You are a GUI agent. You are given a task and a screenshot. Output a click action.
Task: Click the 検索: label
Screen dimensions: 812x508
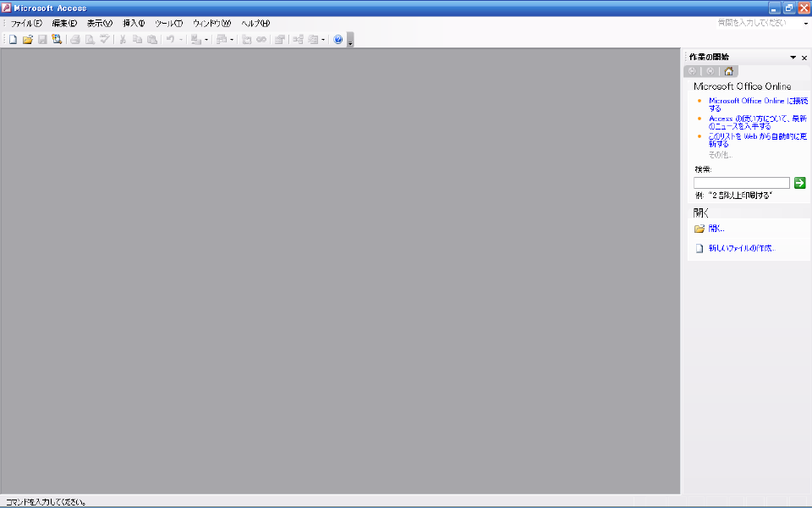[703, 169]
